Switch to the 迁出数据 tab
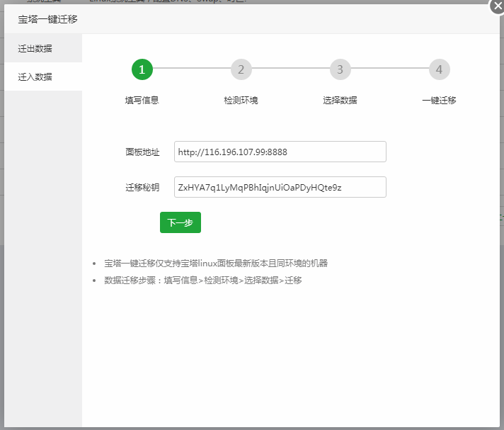The image size is (504, 430). (x=35, y=49)
